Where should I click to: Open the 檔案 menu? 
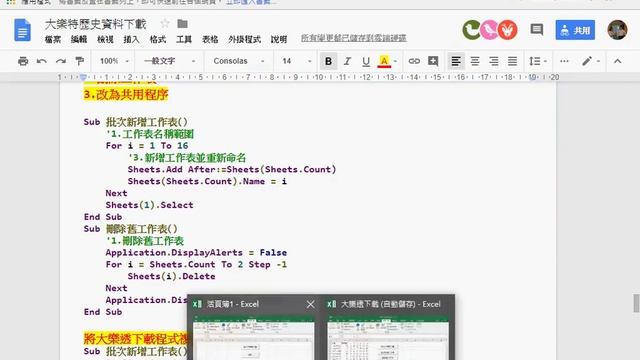tap(53, 39)
